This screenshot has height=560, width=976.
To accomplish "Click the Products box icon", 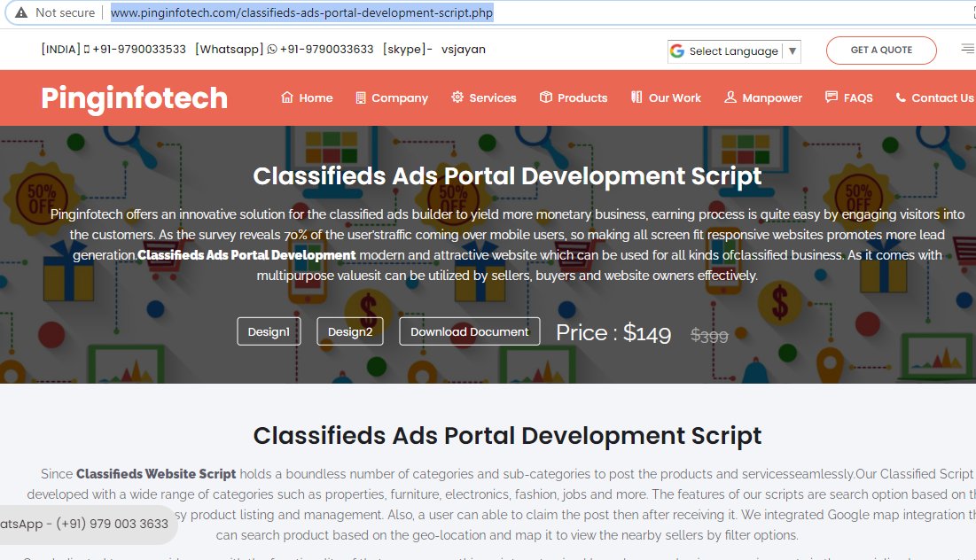I will point(546,97).
